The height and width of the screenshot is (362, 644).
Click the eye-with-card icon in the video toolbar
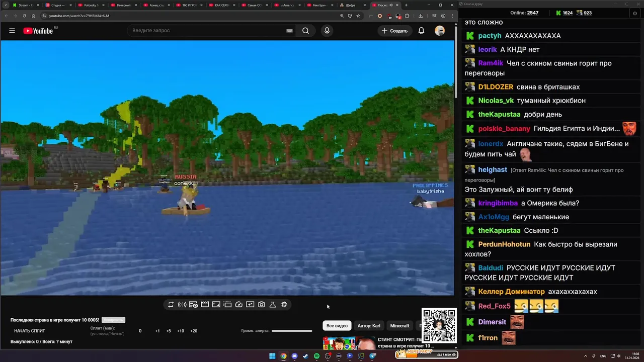(x=193, y=305)
